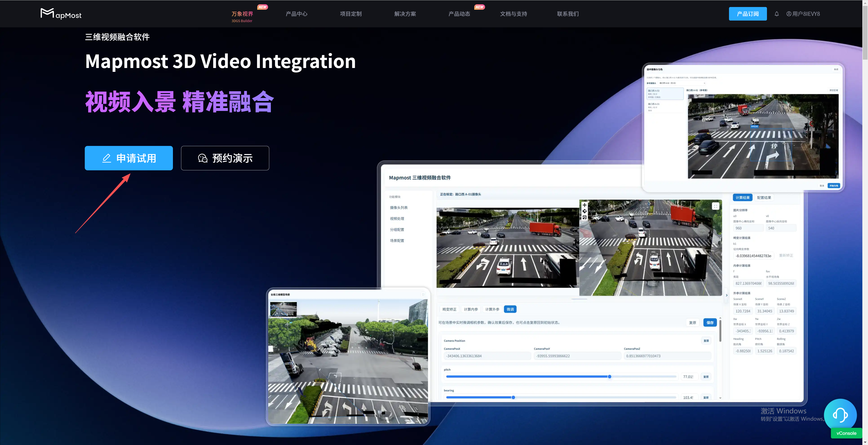Screen dimensions: 868x445
Task: Click fullscreen icon on the fused video view
Action: tap(716, 206)
